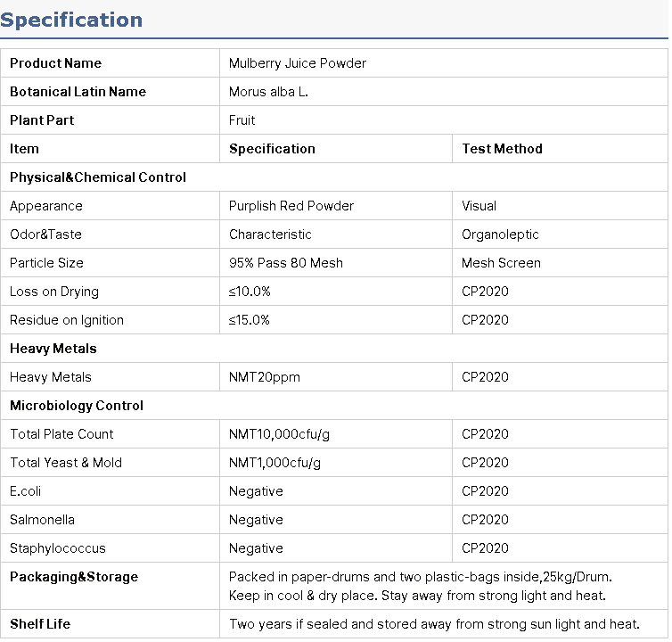The image size is (672, 642).
Task: Select the 'NMT20ppm' value cell
Action: (336, 377)
